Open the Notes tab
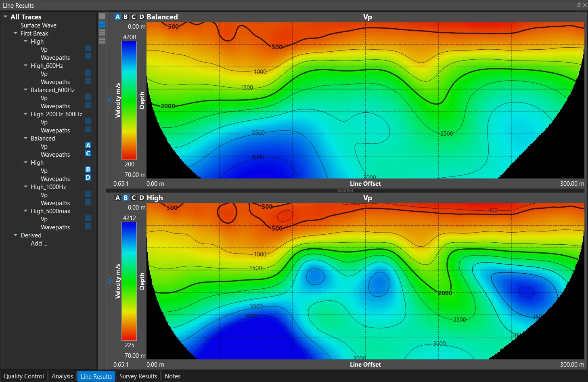 coord(172,376)
